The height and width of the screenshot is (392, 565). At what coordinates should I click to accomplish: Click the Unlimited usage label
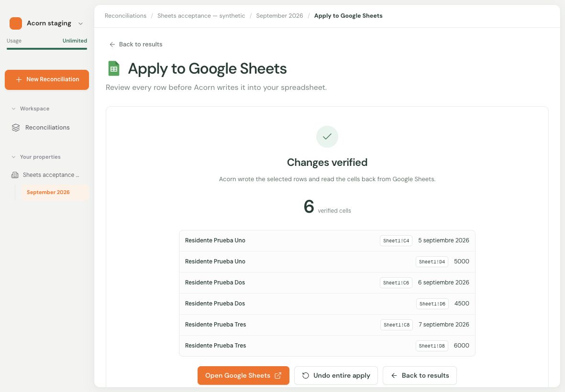75,41
